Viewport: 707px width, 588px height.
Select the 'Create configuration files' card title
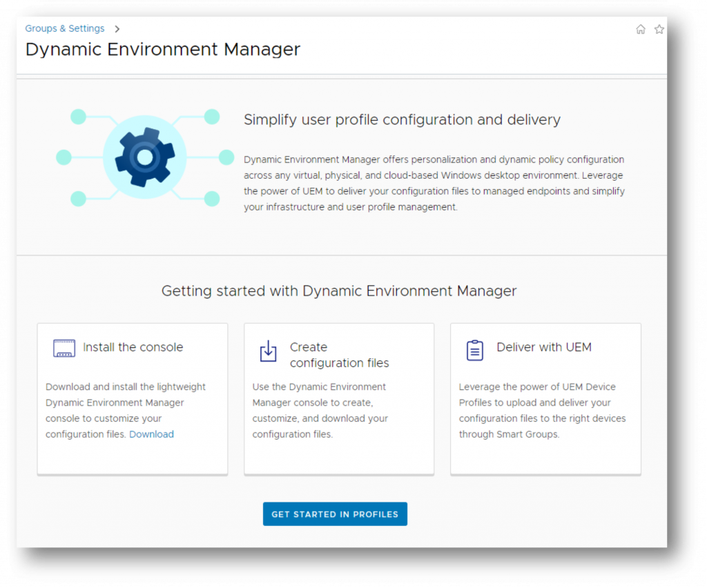click(x=339, y=355)
